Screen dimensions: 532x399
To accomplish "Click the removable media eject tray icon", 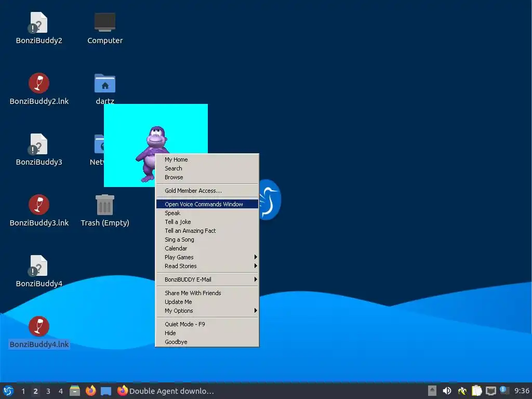I will pyautogui.click(x=432, y=391).
